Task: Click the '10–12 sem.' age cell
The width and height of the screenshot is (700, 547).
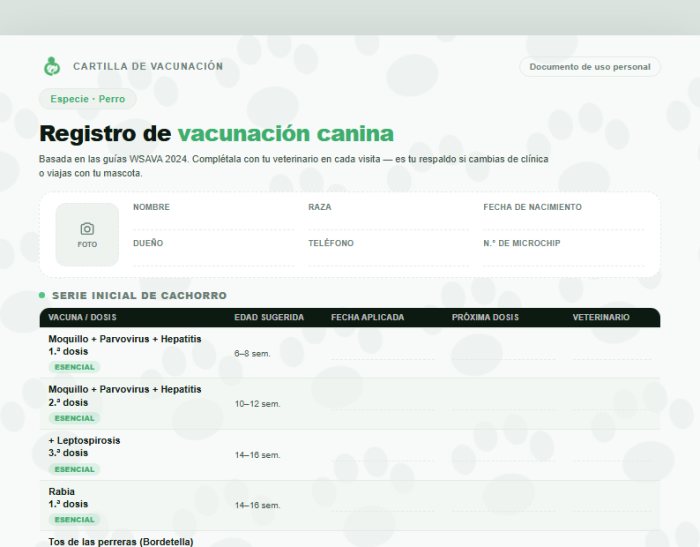Action: coord(258,404)
